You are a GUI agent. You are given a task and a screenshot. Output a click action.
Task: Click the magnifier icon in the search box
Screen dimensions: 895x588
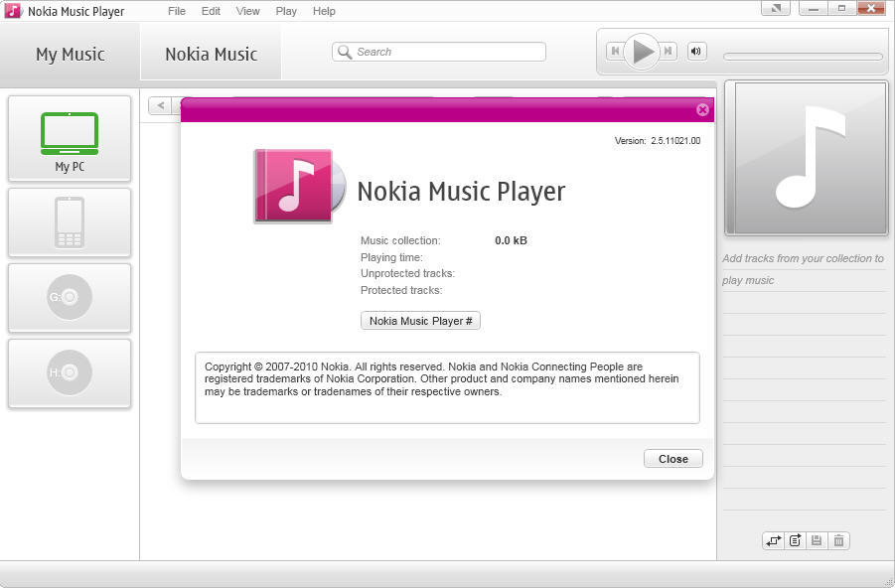pyautogui.click(x=344, y=52)
